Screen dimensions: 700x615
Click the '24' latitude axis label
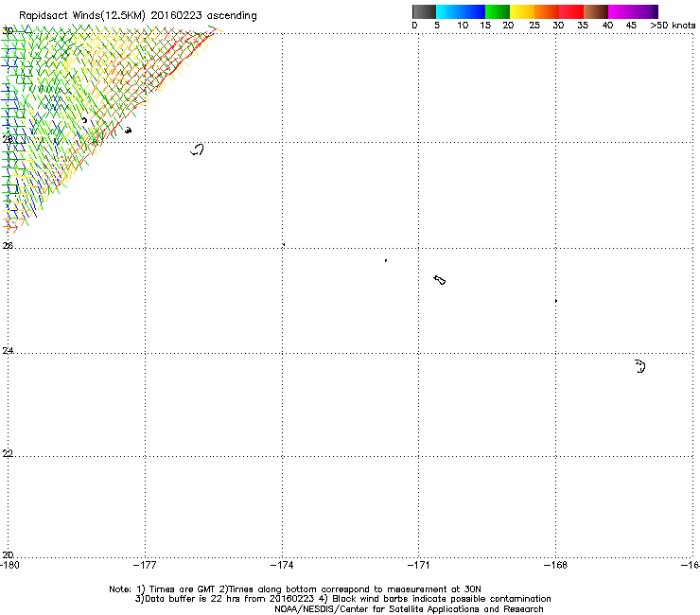click(x=8, y=351)
